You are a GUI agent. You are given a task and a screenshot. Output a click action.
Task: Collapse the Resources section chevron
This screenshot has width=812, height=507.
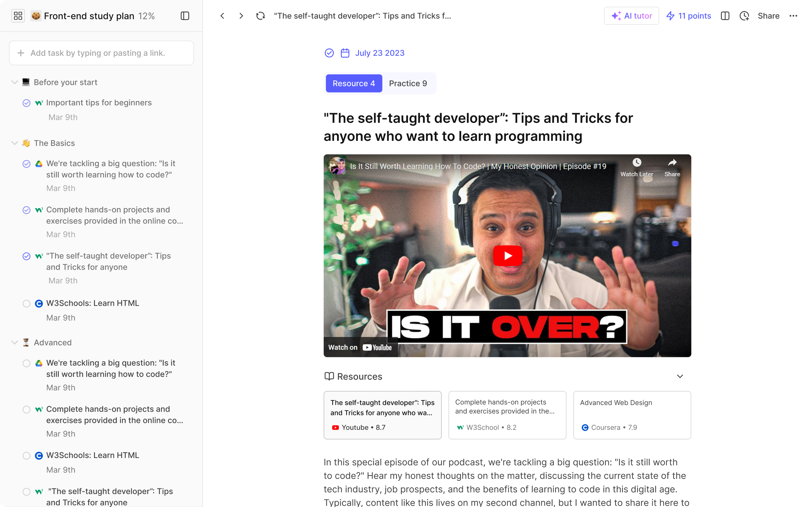tap(680, 376)
